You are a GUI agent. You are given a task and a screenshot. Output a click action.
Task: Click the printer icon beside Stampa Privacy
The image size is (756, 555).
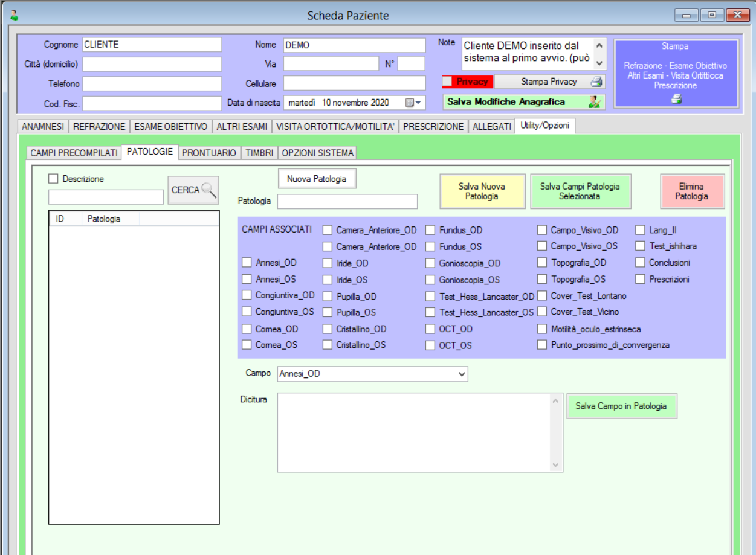596,82
